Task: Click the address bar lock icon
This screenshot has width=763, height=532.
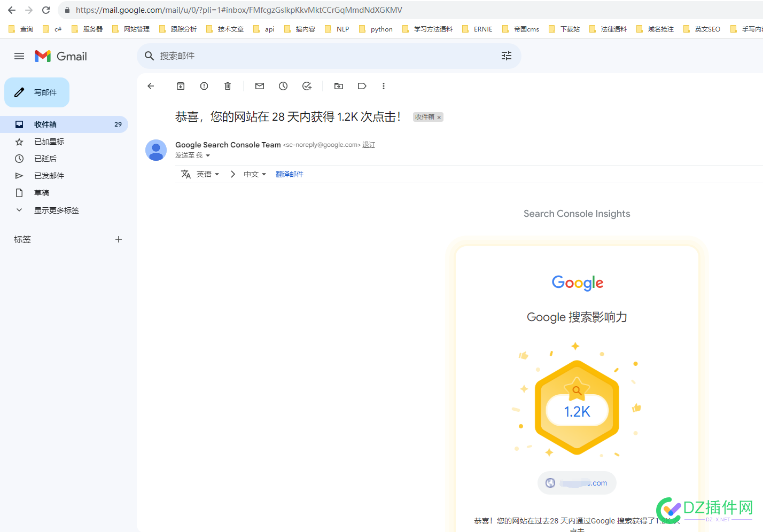Action: 67,10
